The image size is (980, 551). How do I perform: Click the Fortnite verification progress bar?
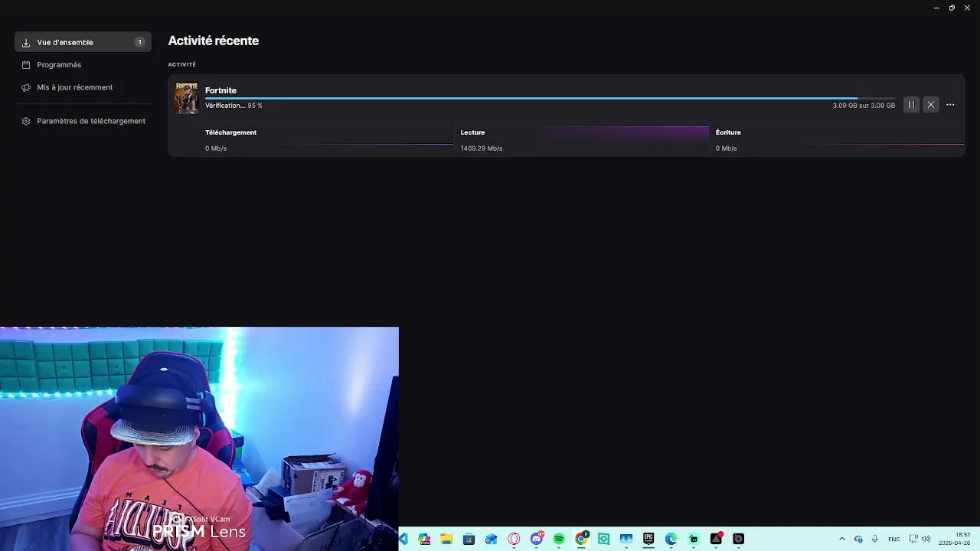tap(550, 98)
